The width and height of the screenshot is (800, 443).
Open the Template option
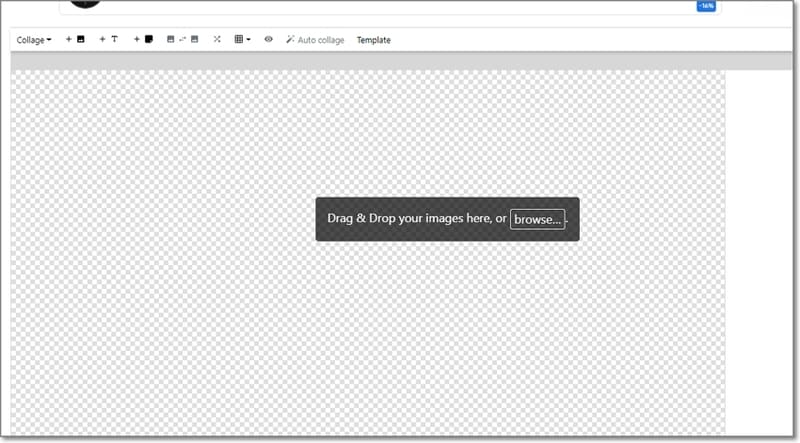[x=373, y=40]
